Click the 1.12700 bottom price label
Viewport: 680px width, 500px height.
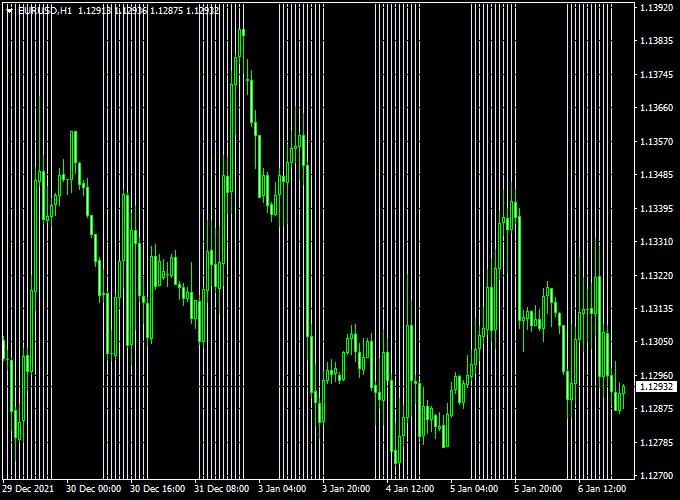(x=657, y=475)
